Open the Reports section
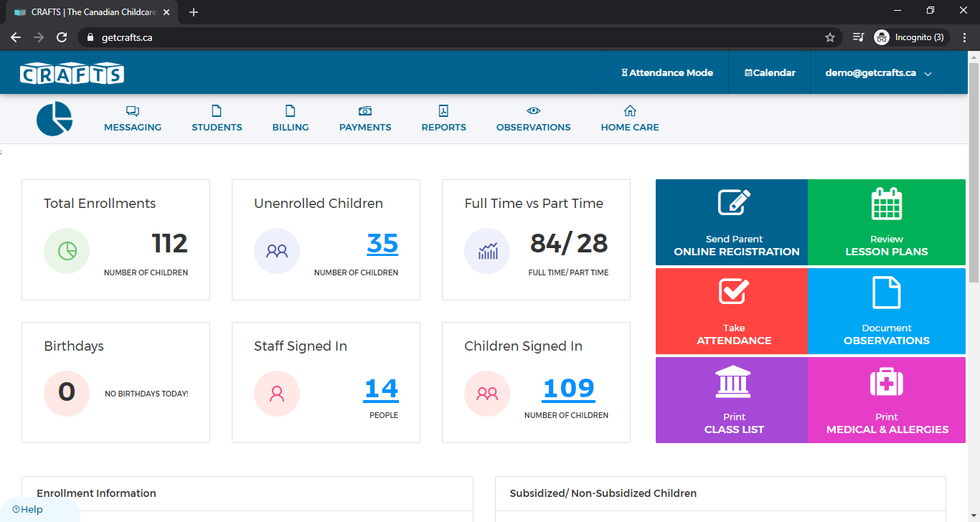The image size is (980, 522). pos(443,118)
